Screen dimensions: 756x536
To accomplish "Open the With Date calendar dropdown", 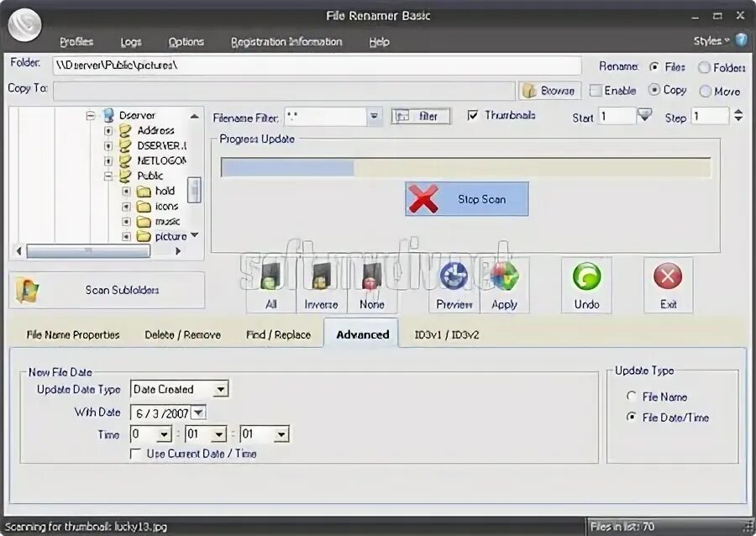I will (x=198, y=413).
